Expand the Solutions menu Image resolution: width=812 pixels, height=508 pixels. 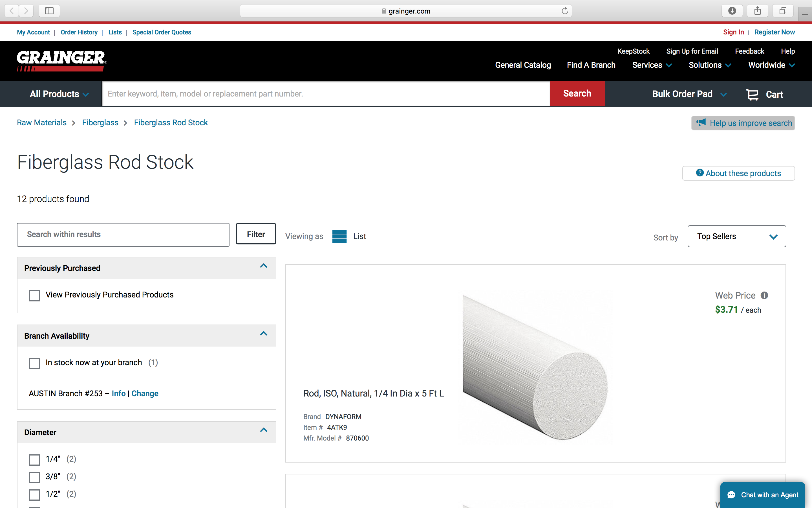point(710,65)
